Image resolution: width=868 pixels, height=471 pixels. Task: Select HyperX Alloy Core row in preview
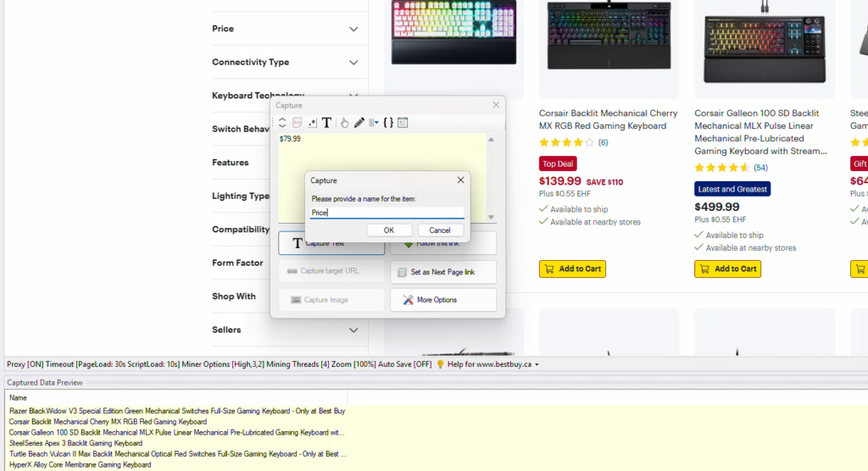pos(81,465)
